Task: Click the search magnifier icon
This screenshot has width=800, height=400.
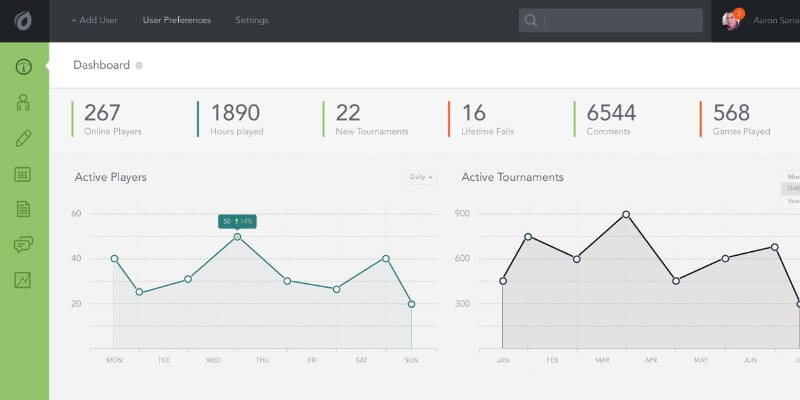Action: tap(531, 20)
